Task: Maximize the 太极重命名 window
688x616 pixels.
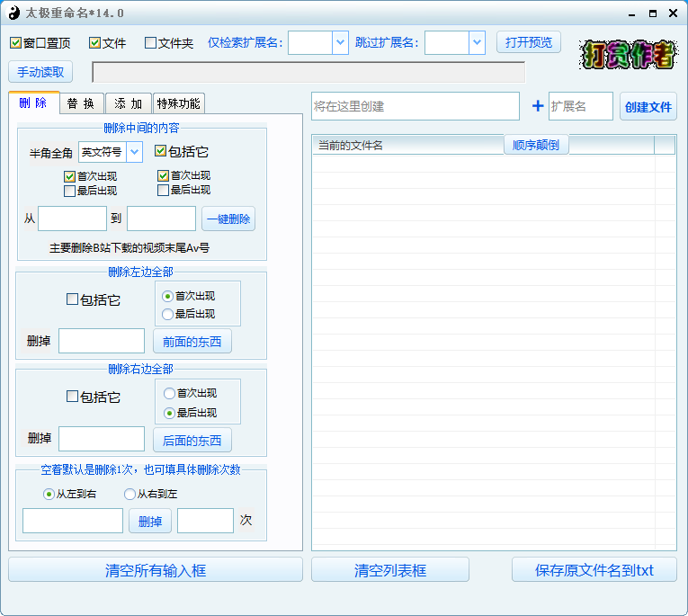Action: 653,13
